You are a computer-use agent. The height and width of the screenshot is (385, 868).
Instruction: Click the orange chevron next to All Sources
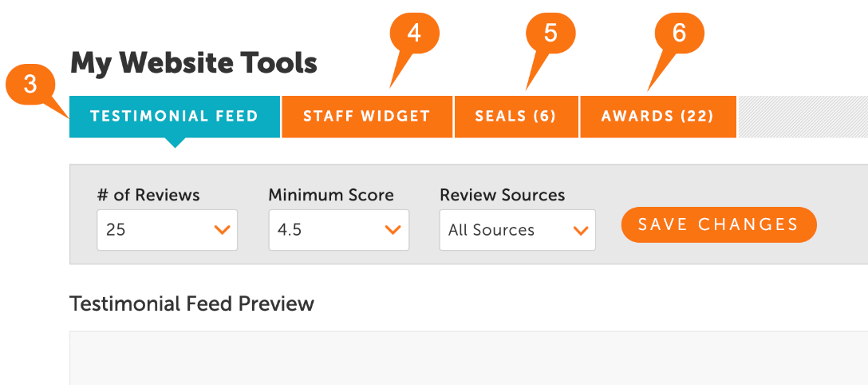click(581, 230)
